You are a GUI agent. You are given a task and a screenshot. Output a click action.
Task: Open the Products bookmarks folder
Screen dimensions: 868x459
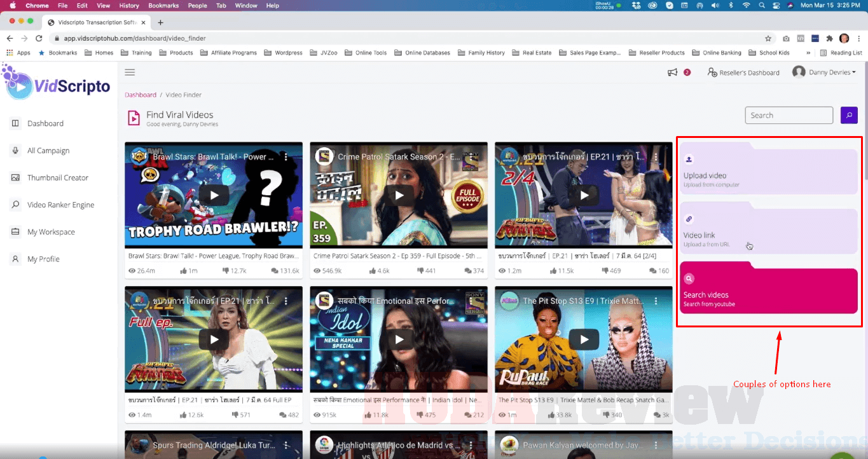click(x=176, y=53)
